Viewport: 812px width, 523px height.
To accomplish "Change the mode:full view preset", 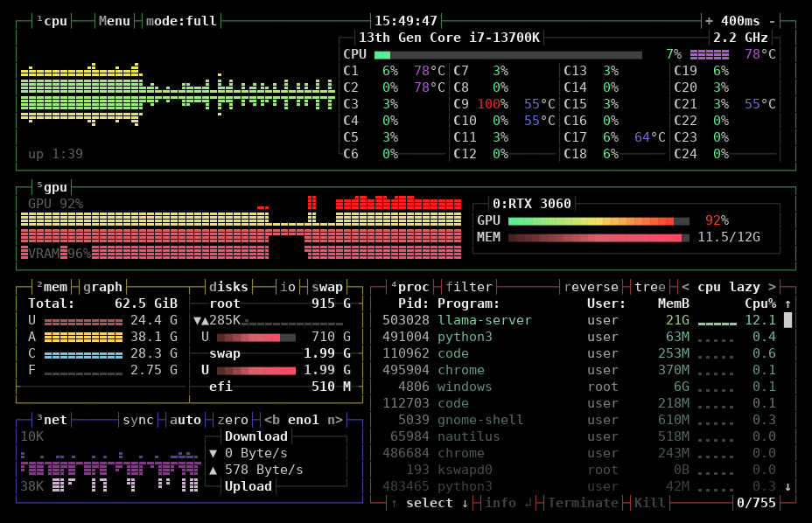I will [181, 21].
